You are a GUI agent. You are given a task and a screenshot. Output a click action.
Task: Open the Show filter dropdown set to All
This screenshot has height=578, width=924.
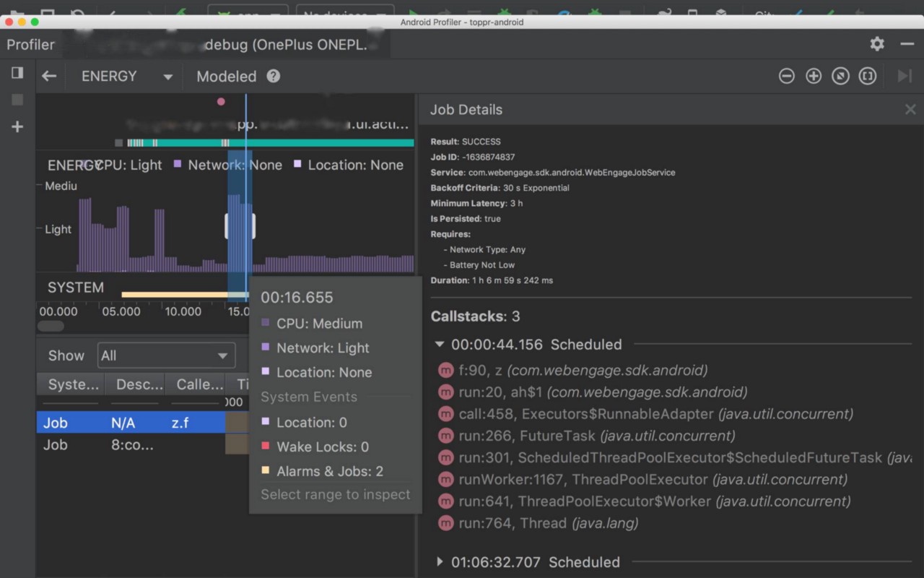pos(166,355)
